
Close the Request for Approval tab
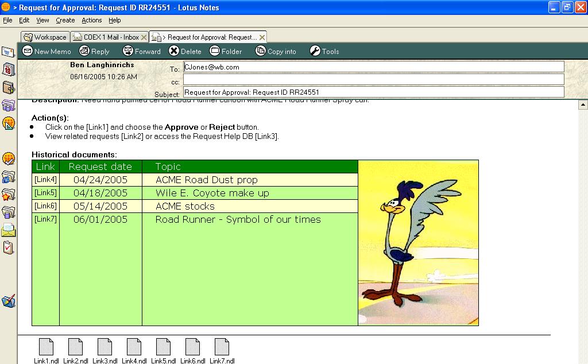(262, 37)
